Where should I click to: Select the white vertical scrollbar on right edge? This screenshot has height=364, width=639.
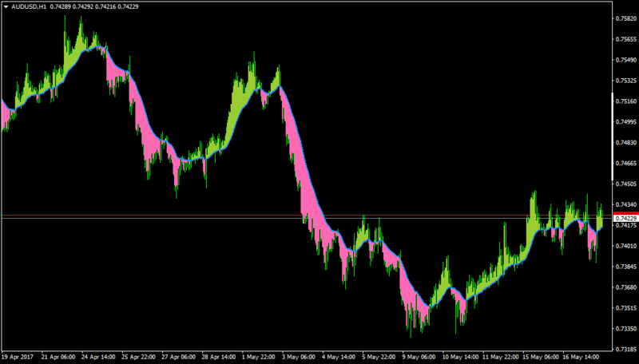tap(612, 136)
